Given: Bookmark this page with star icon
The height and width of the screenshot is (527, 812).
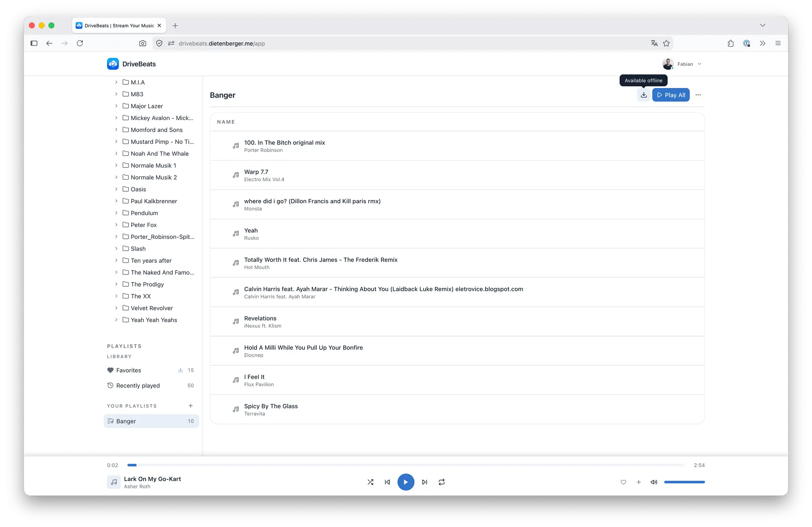Looking at the screenshot, I should (666, 43).
